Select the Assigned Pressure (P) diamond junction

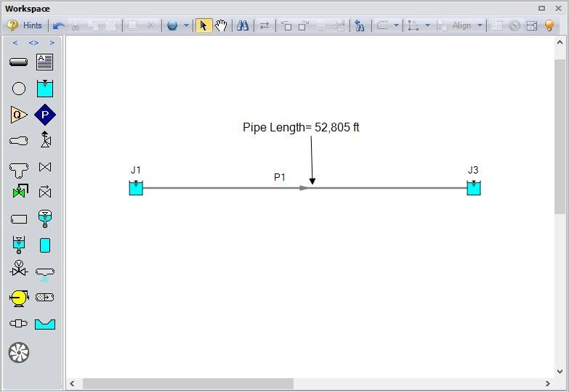[45, 115]
